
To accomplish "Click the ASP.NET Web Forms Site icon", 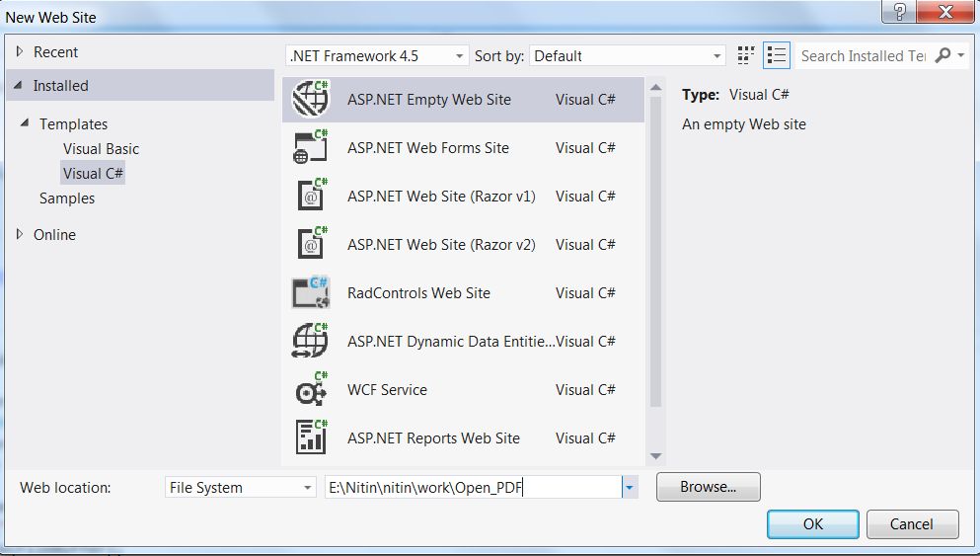I will [x=311, y=147].
